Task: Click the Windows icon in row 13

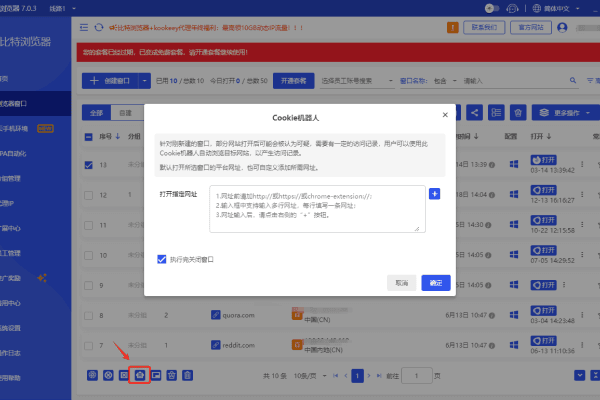Action: click(x=514, y=164)
